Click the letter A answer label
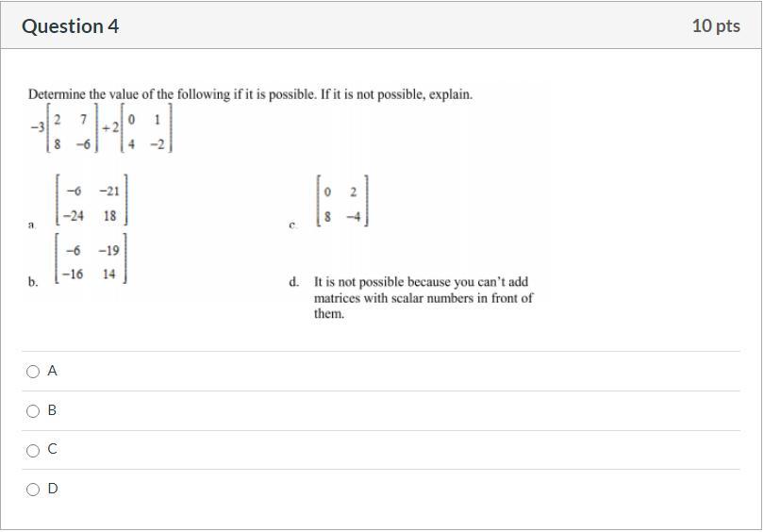The width and height of the screenshot is (764, 532). coord(52,372)
